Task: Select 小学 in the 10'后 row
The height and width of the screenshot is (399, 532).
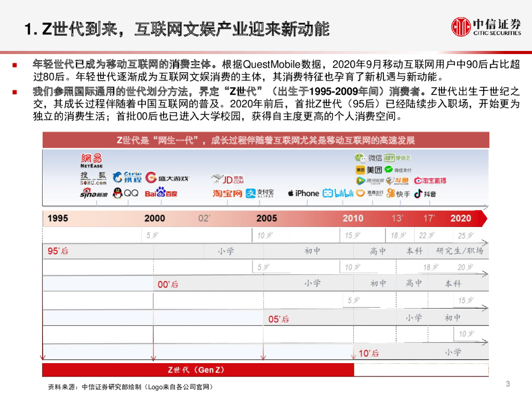Action: pyautogui.click(x=453, y=352)
